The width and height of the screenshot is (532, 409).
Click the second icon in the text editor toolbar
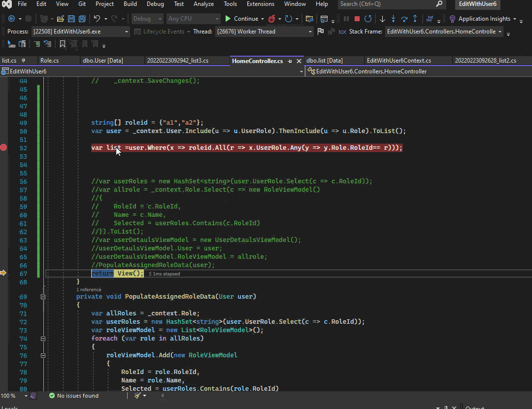pyautogui.click(x=22, y=44)
